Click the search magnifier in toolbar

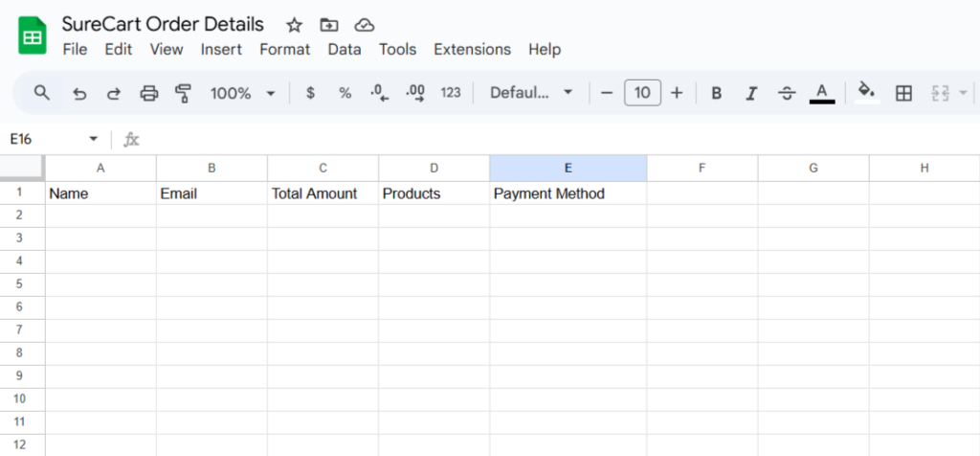(42, 93)
